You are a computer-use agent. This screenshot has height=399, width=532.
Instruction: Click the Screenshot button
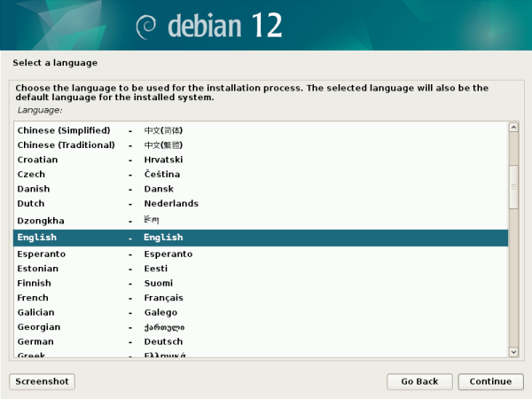click(42, 381)
